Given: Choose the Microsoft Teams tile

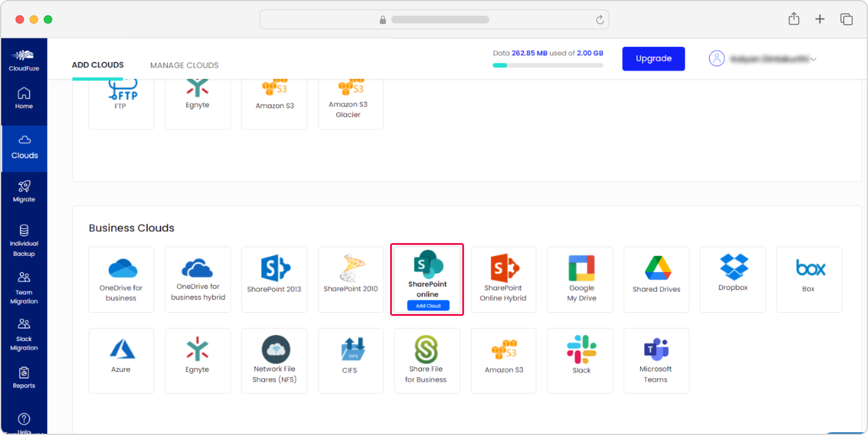Looking at the screenshot, I should click(x=656, y=361).
